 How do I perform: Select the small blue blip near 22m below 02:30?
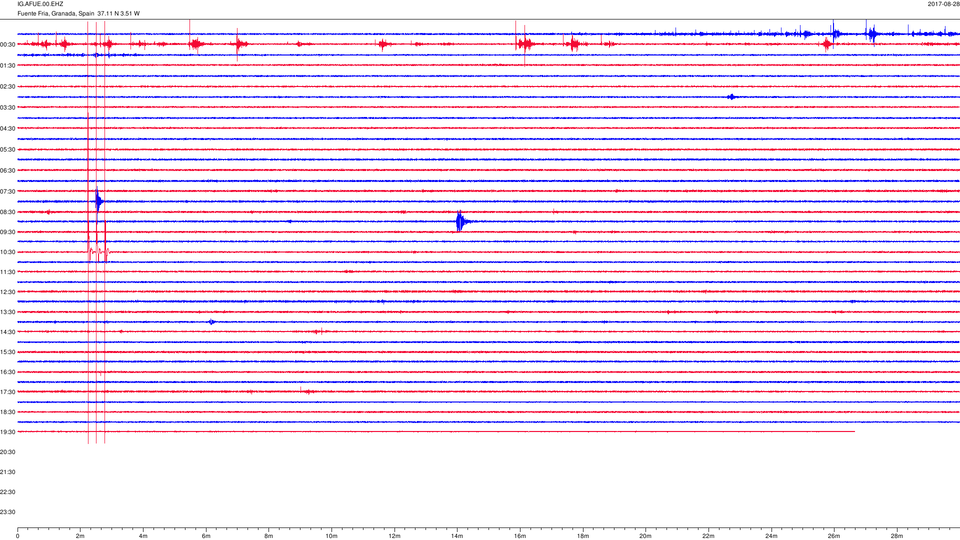731,97
